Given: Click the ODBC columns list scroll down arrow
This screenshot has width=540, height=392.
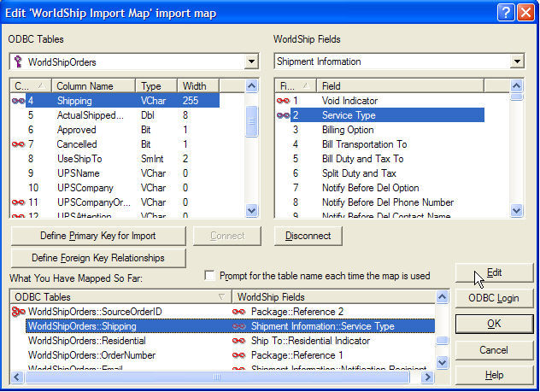Looking at the screenshot, I should 252,210.
